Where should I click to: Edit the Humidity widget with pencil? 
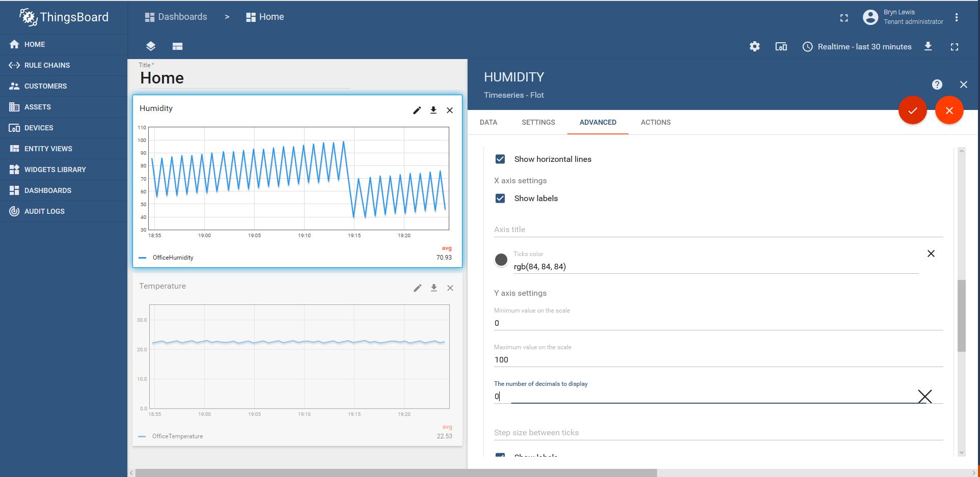pyautogui.click(x=417, y=110)
